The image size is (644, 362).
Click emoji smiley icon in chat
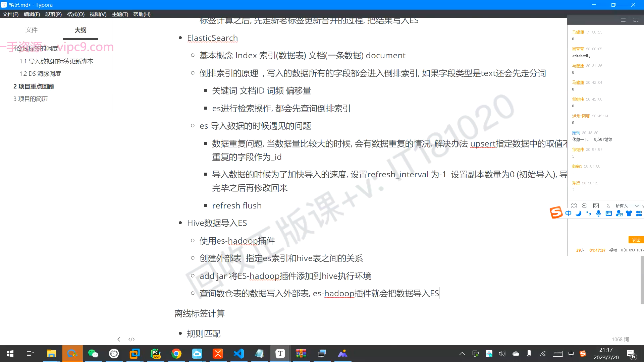pos(574,205)
